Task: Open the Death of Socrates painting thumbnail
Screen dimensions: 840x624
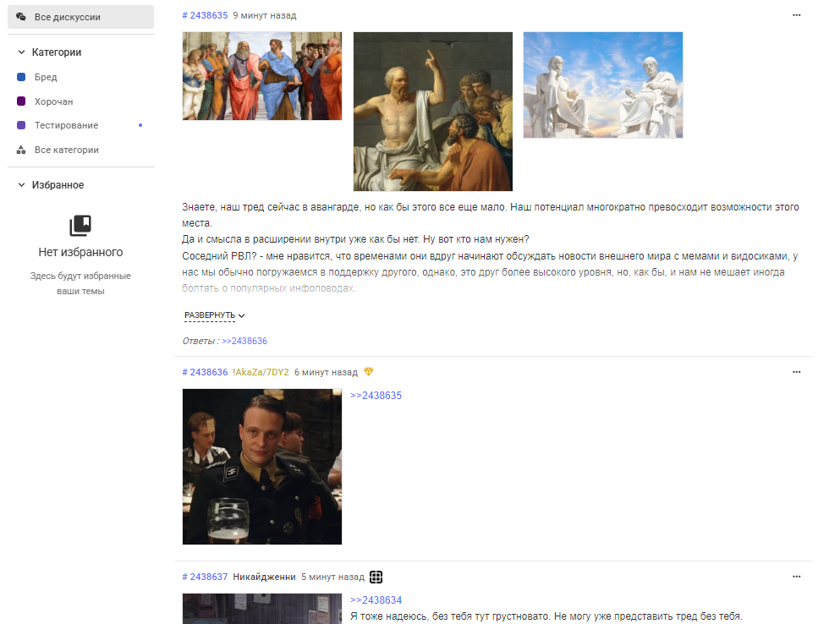Action: (x=433, y=112)
